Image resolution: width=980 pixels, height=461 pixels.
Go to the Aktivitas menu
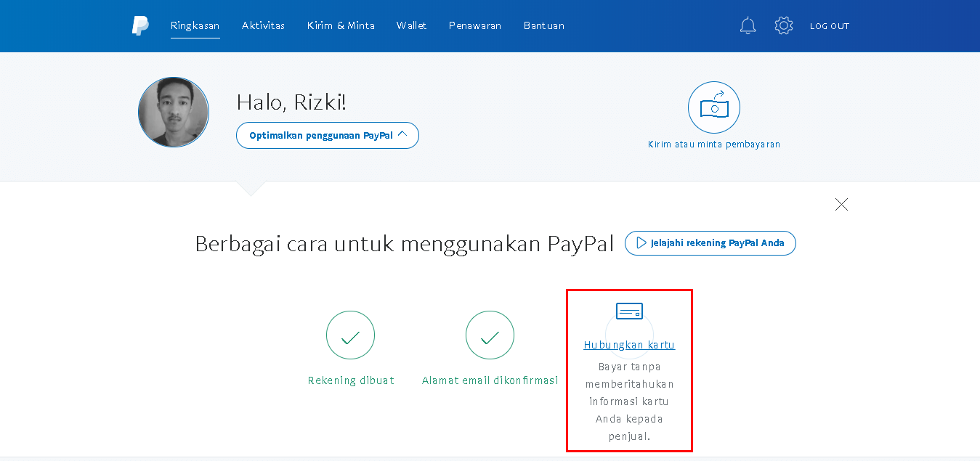[263, 25]
